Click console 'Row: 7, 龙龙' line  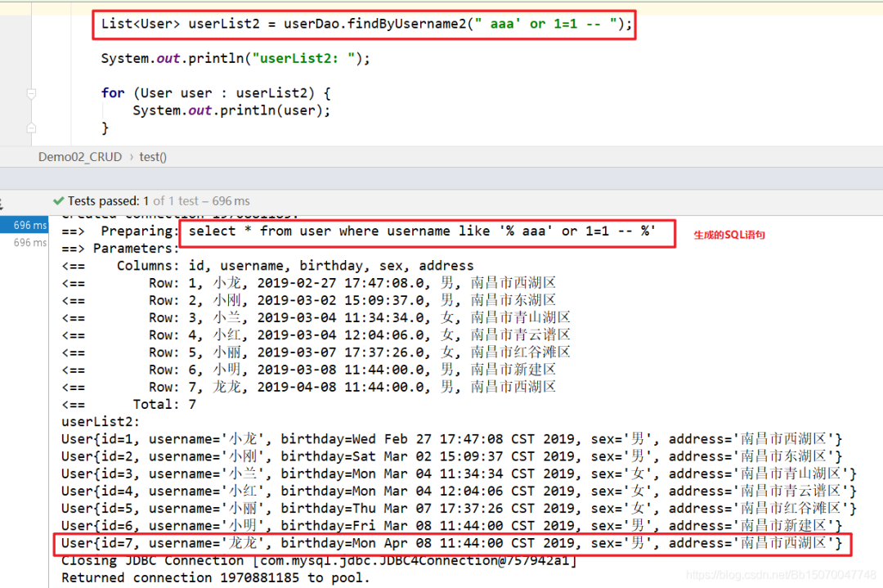point(308,388)
